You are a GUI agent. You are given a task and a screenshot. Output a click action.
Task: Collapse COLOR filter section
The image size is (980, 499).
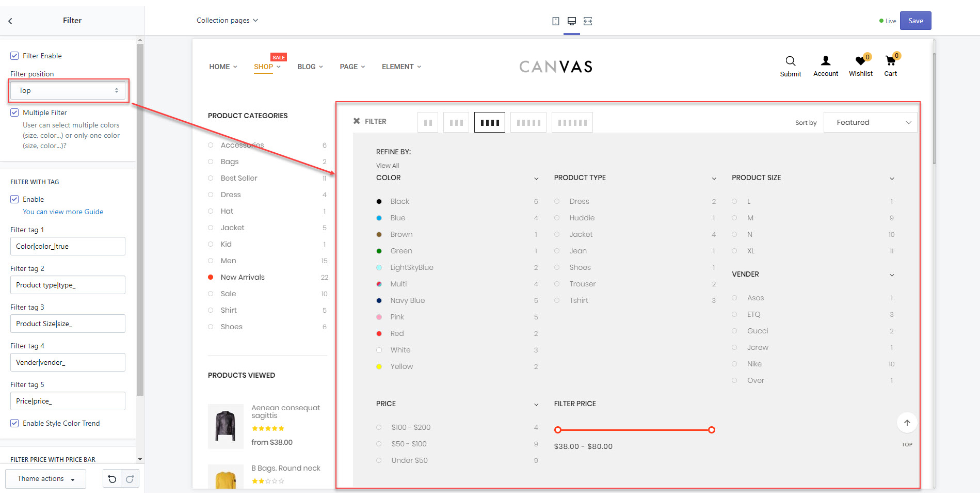pos(536,179)
